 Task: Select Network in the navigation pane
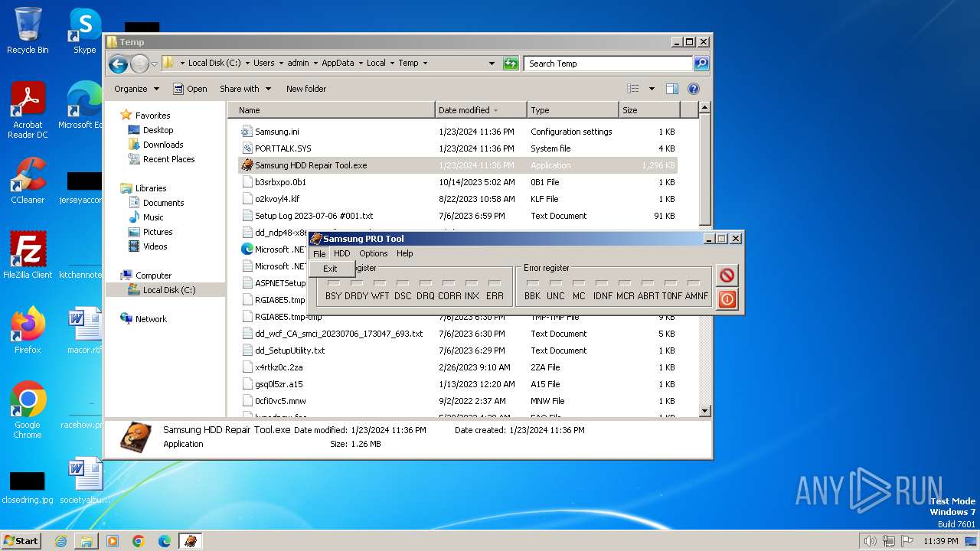pyautogui.click(x=151, y=319)
